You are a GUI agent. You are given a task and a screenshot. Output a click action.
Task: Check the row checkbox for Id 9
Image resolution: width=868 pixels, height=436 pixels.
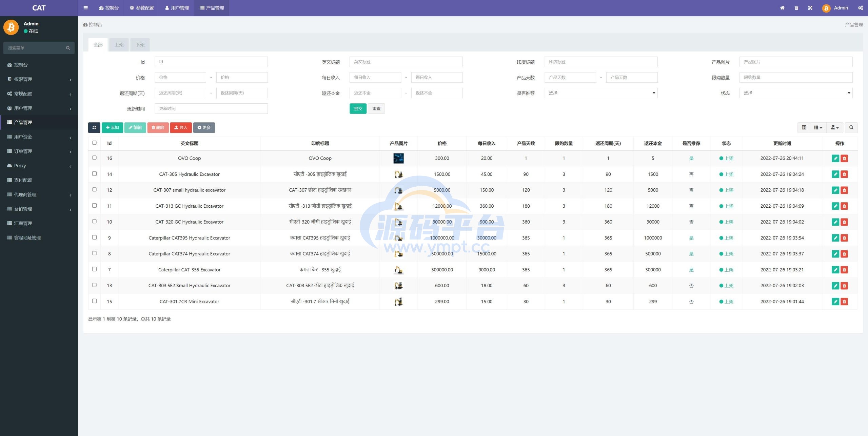94,237
